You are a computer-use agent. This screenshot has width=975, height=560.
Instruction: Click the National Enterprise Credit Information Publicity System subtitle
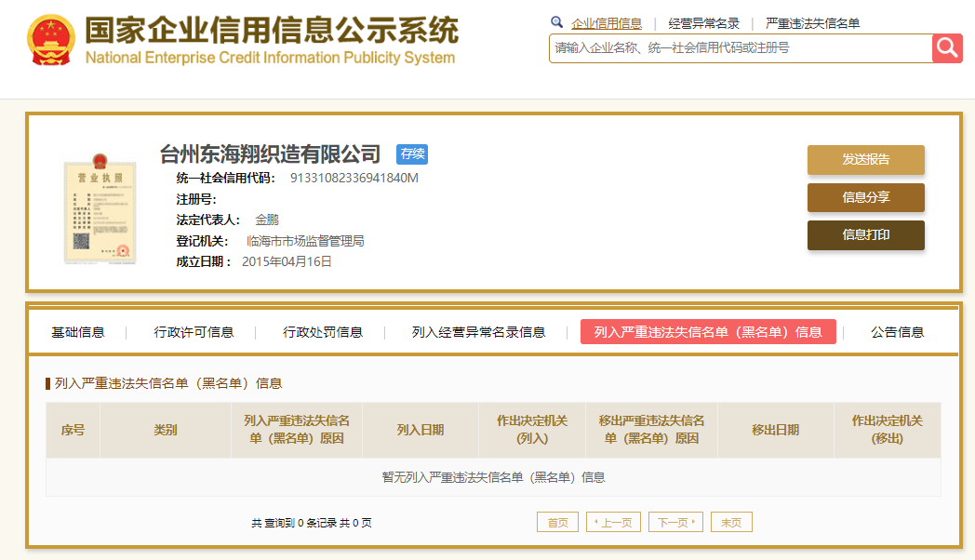271,58
